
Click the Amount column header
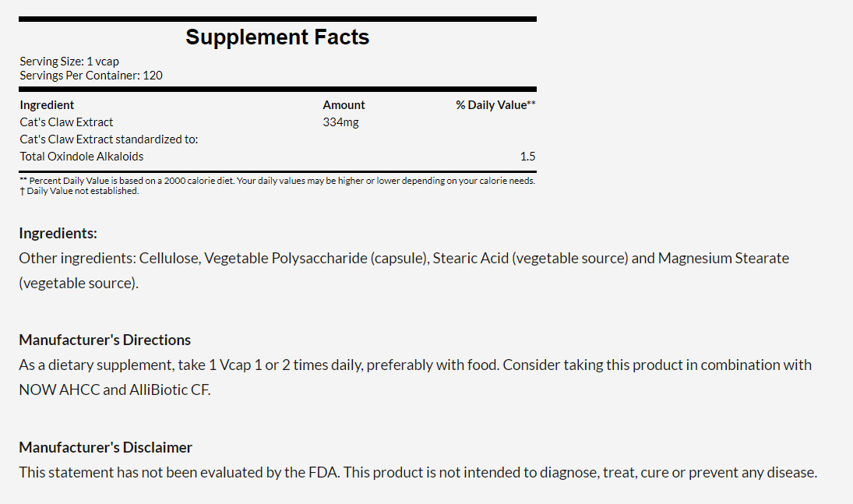pos(344,104)
